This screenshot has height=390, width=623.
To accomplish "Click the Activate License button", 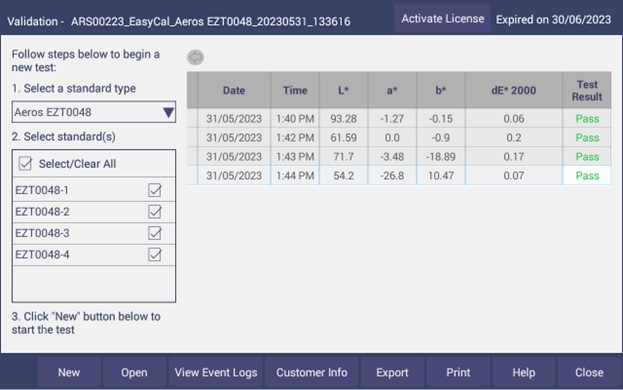I will (x=443, y=19).
